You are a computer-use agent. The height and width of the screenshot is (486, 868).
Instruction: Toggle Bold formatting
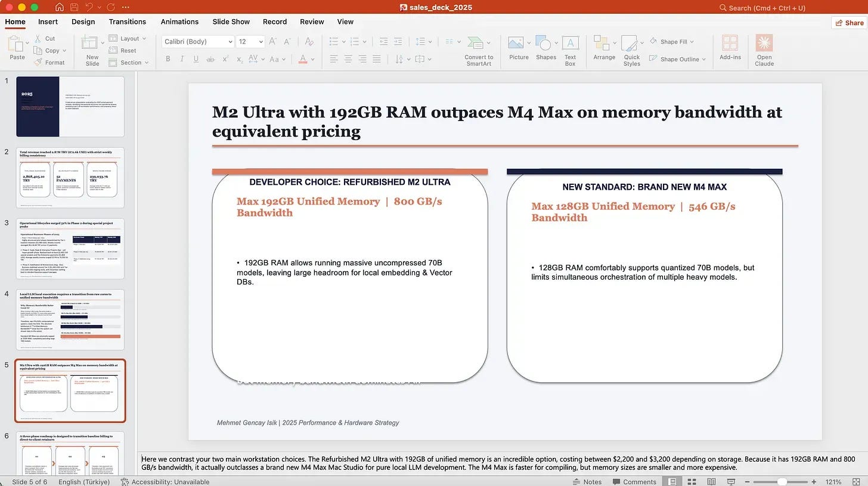pos(168,59)
